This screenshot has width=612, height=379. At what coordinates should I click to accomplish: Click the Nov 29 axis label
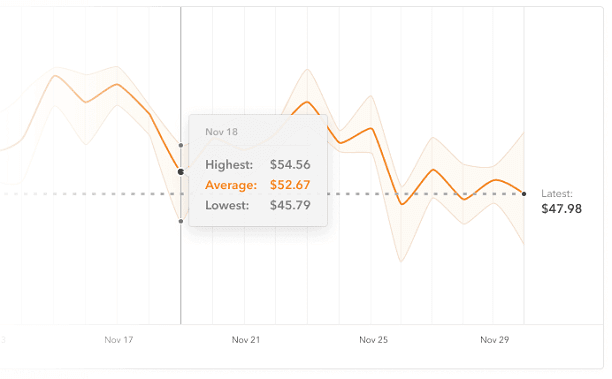coord(495,340)
